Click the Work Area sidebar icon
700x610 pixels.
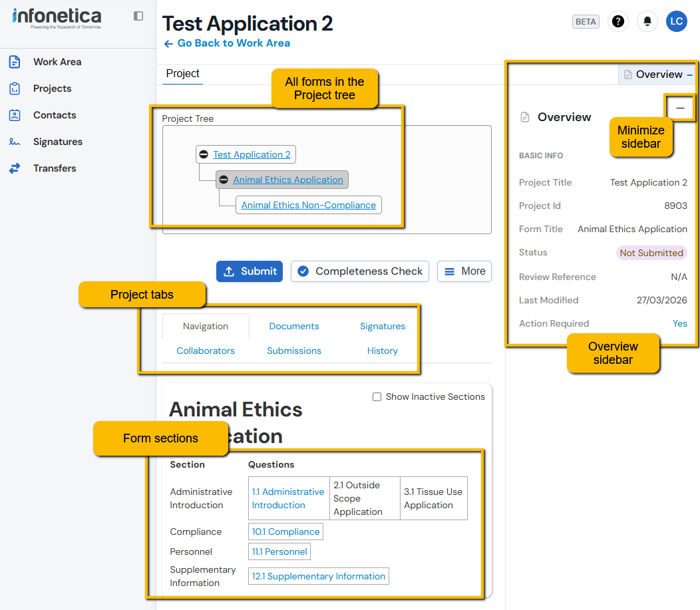pos(15,62)
